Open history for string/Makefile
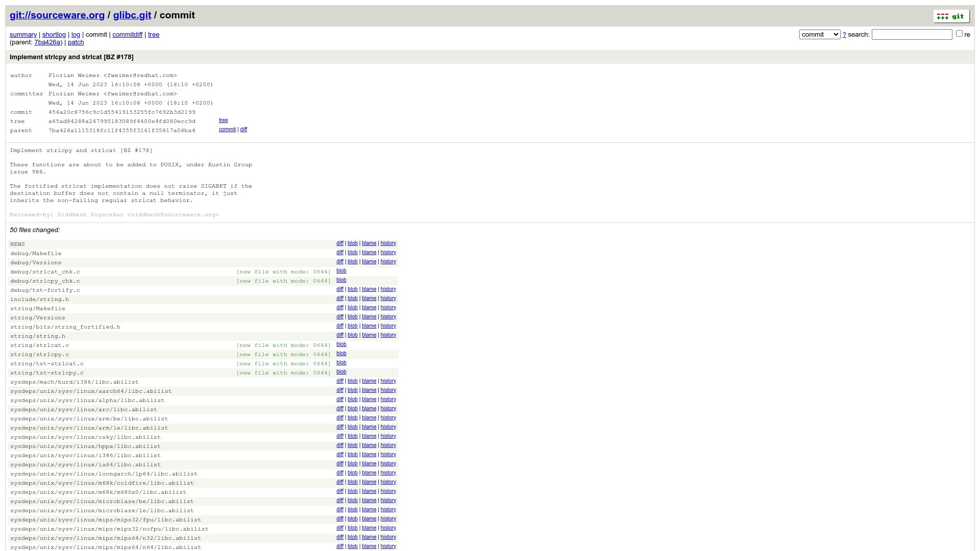The image size is (980, 551). pos(388,308)
